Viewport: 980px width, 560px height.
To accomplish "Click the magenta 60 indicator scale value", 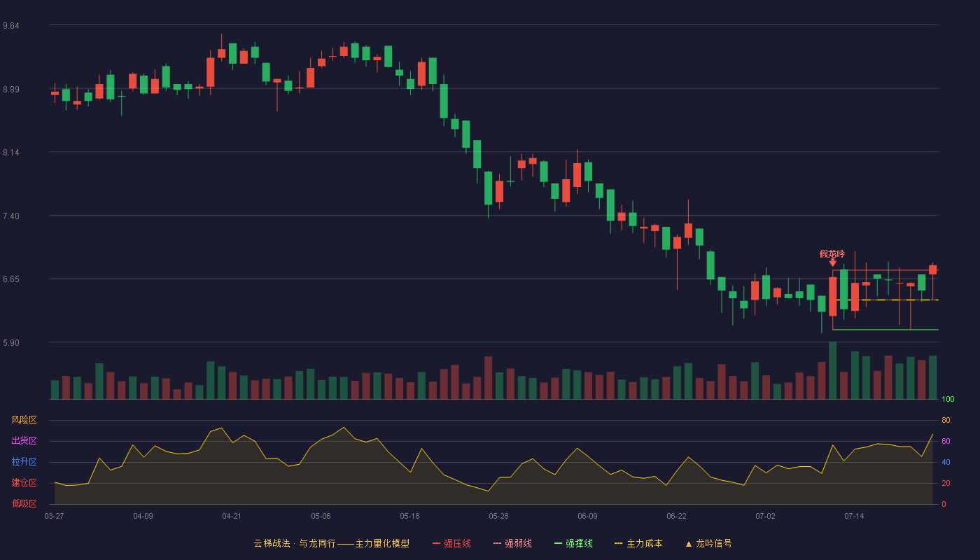I will pos(946,441).
